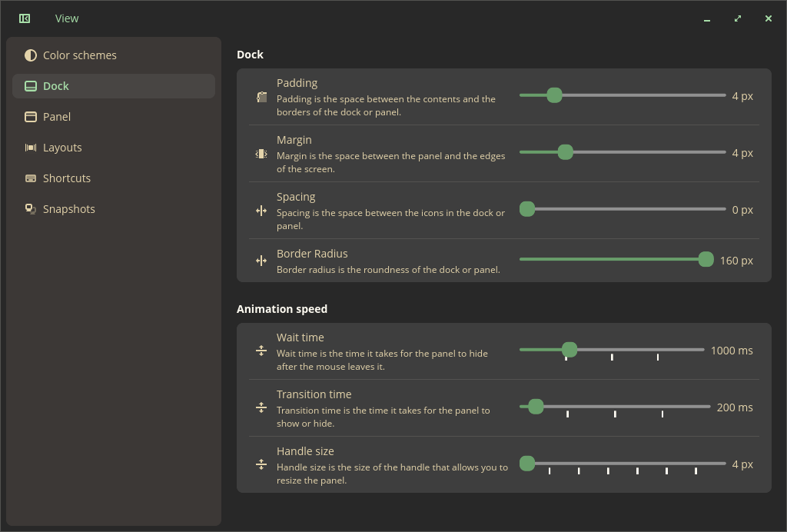Click the Color schemes half-circle icon
This screenshot has height=532, width=787.
tap(31, 55)
